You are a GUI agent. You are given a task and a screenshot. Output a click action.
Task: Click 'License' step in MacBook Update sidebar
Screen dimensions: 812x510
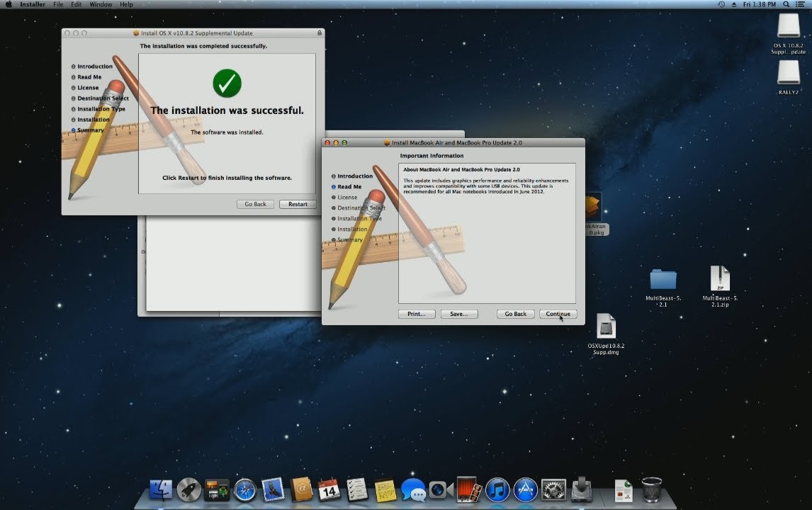[x=347, y=197]
